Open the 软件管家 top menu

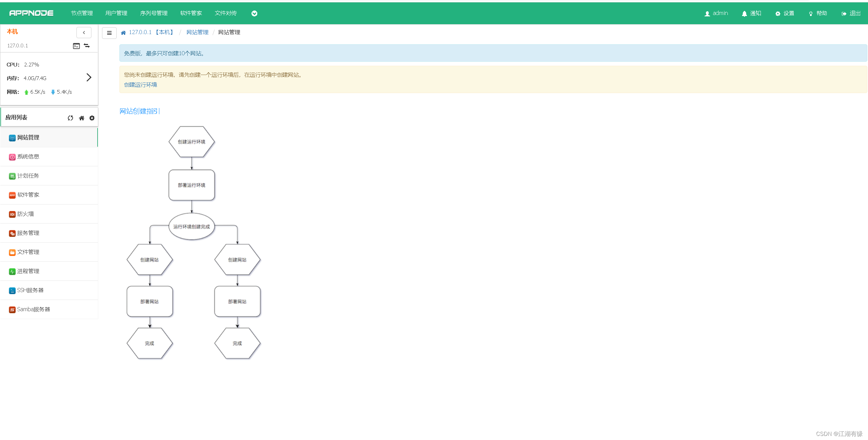[191, 13]
